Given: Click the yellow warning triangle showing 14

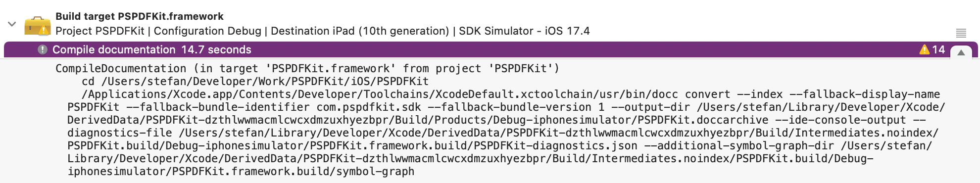Looking at the screenshot, I should coord(924,49).
